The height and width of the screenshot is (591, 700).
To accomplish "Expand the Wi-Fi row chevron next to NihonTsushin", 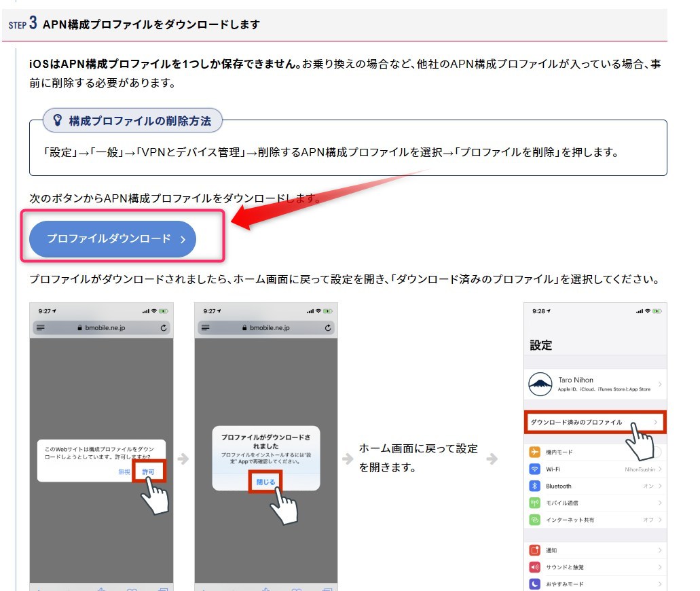I will click(x=660, y=469).
